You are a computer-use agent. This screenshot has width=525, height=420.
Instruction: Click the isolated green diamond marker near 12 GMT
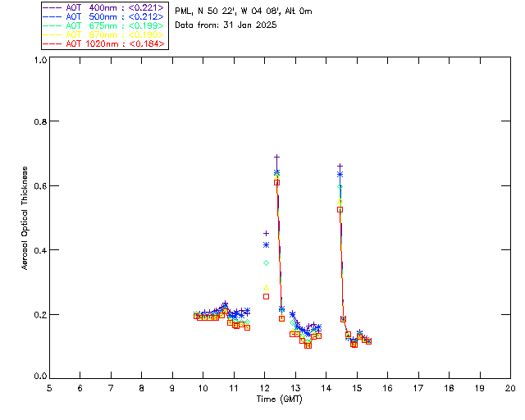tap(266, 263)
